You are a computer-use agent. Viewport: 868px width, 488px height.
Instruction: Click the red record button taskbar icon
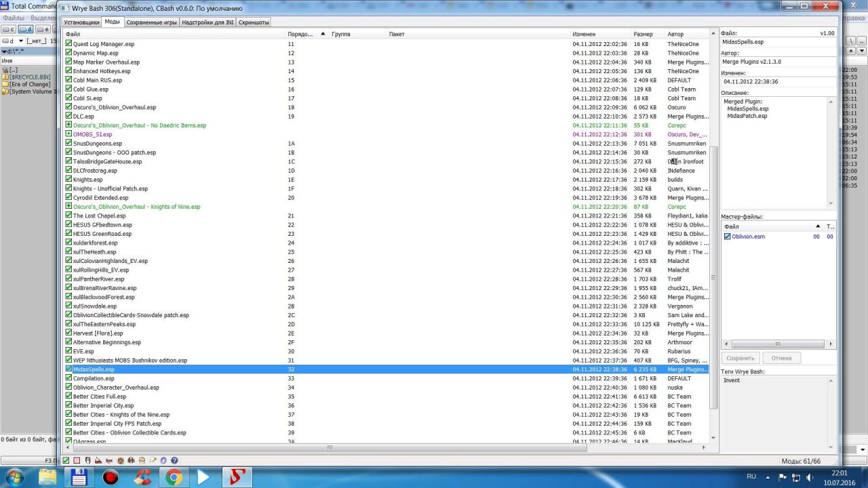click(110, 477)
